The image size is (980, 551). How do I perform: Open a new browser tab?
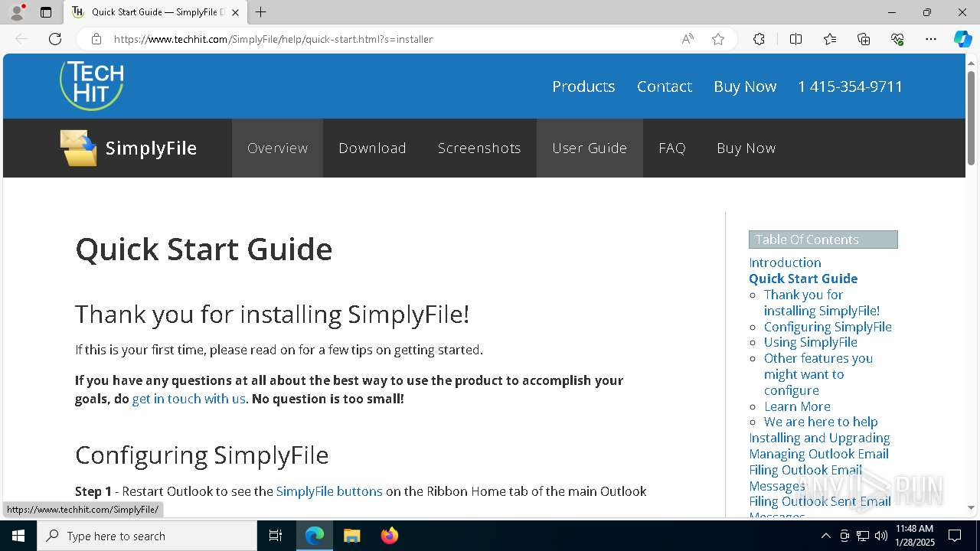coord(261,12)
